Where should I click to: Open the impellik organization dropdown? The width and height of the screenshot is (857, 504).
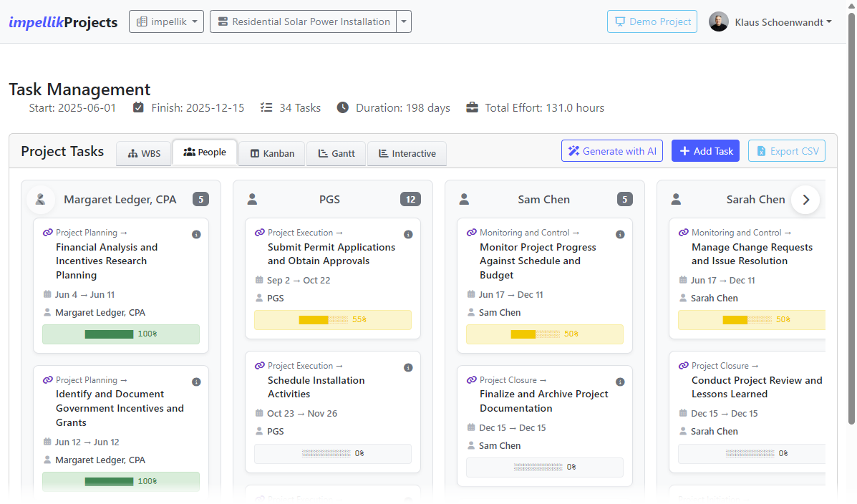pyautogui.click(x=166, y=22)
